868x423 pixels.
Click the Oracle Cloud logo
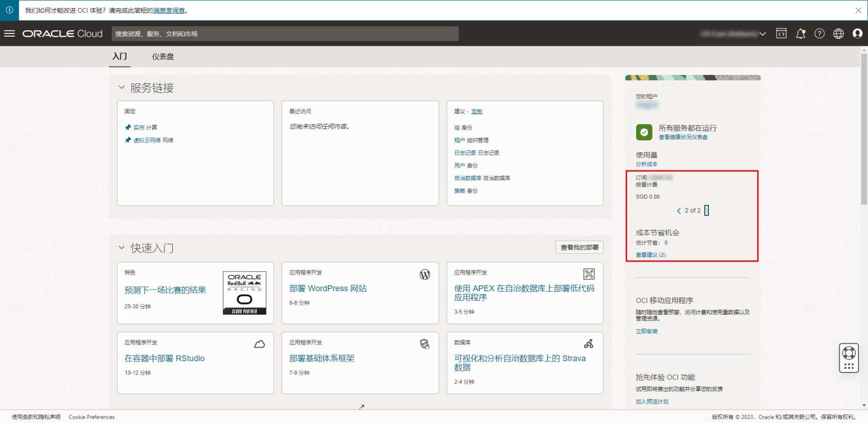point(62,33)
